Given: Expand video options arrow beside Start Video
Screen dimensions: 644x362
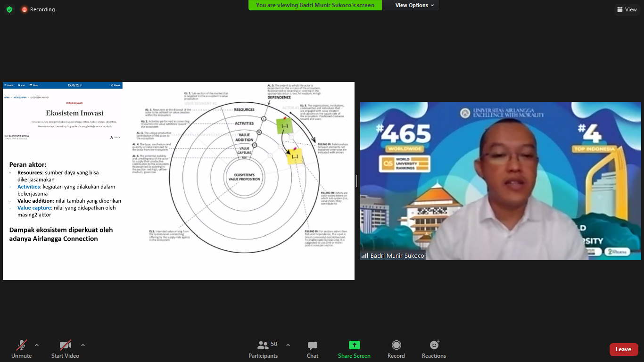Looking at the screenshot, I should tap(83, 345).
